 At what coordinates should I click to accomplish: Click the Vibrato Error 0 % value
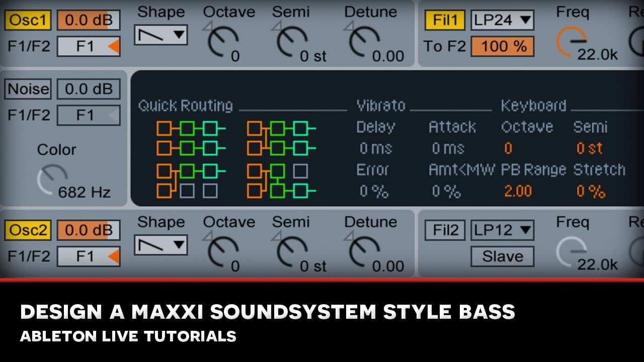tap(374, 191)
